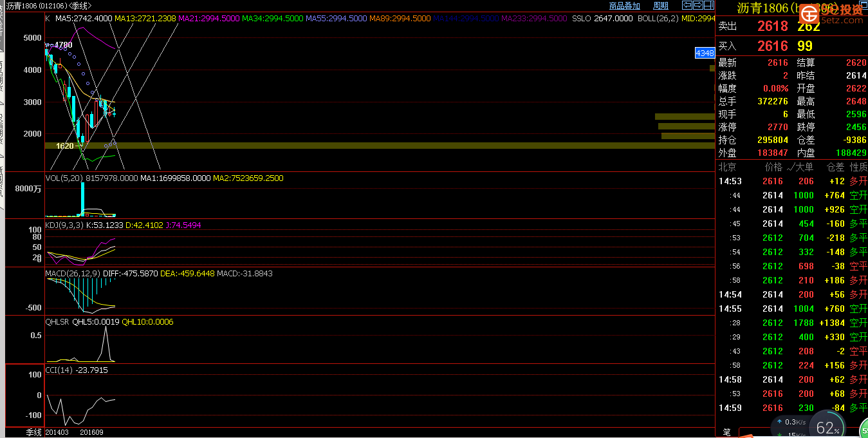868x438 pixels.
Task: Click the left arrow navigation icon
Action: click(x=687, y=6)
